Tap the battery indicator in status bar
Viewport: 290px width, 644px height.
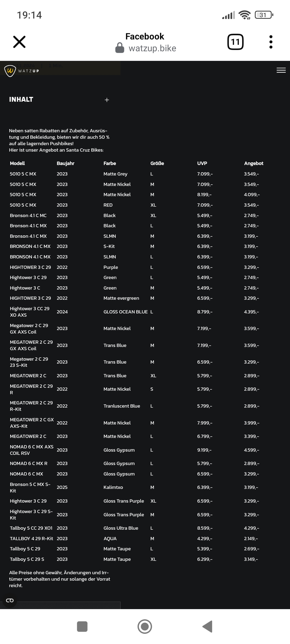pos(264,15)
